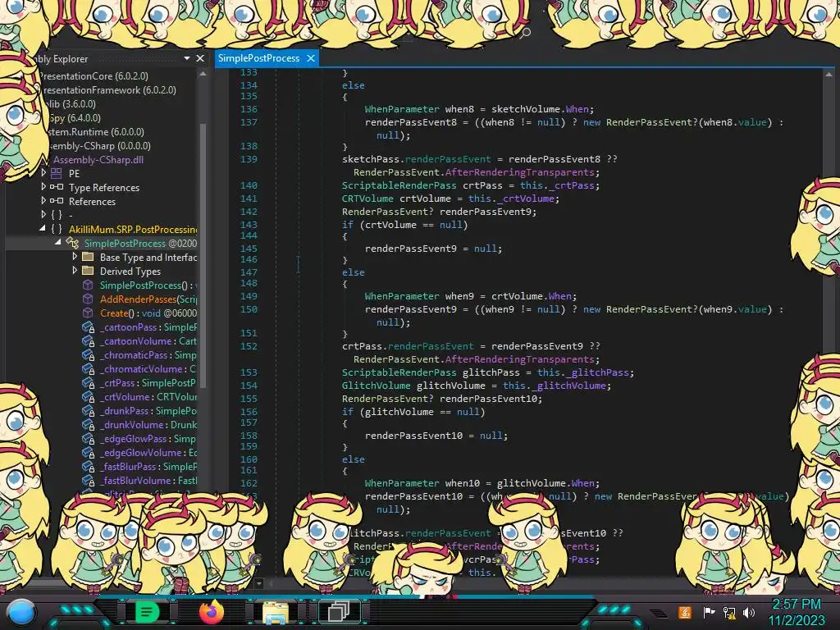Click the _fastBlurPass field icon
The width and height of the screenshot is (840, 630).
[x=88, y=466]
